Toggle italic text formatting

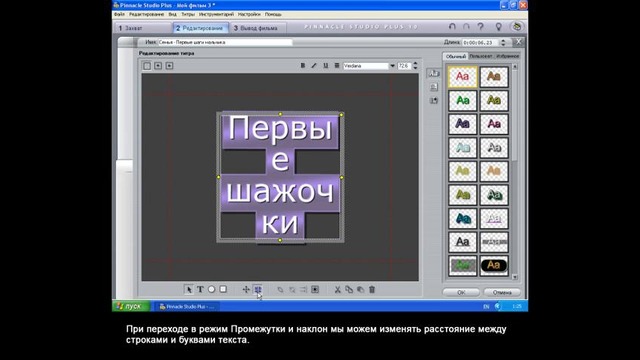point(314,66)
